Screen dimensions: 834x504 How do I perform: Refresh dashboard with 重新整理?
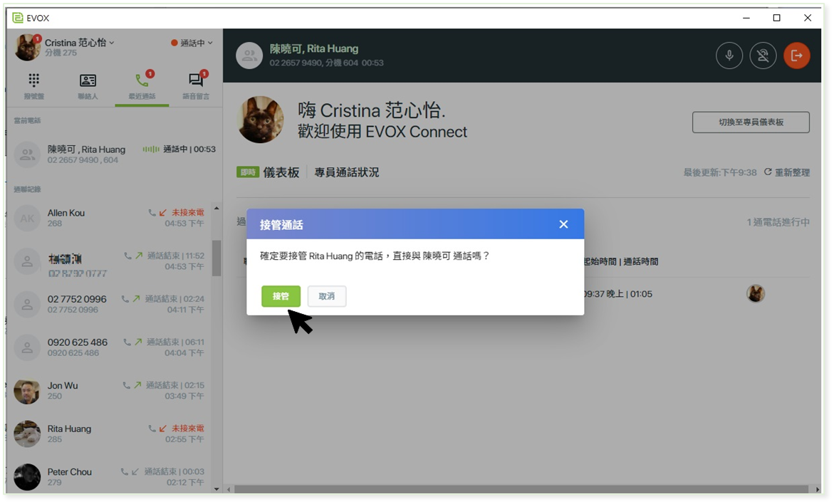(x=787, y=172)
